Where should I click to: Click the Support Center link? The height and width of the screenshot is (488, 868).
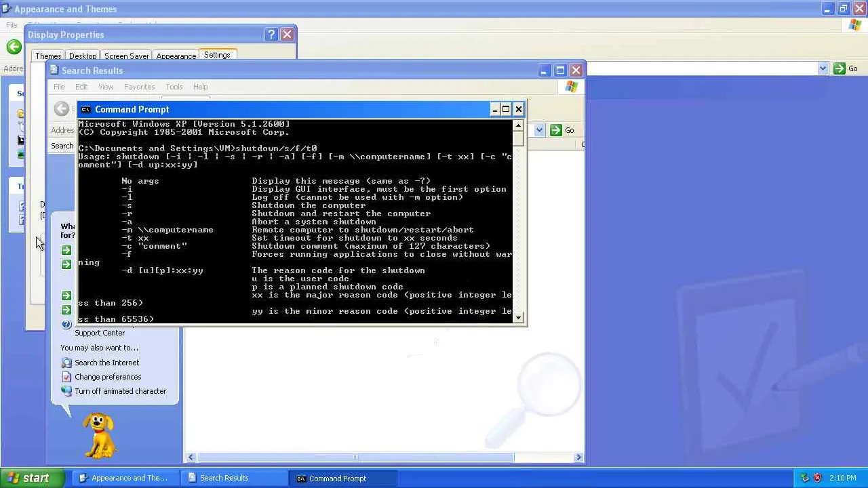(x=100, y=333)
